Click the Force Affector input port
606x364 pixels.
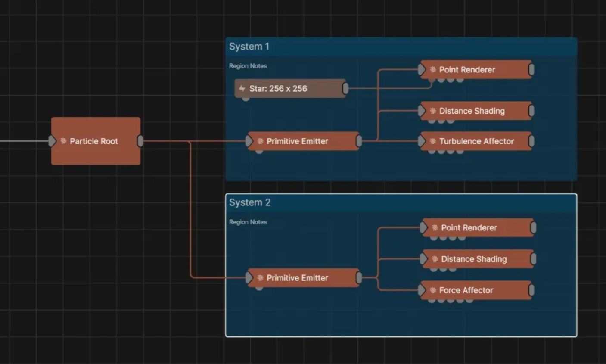[422, 290]
